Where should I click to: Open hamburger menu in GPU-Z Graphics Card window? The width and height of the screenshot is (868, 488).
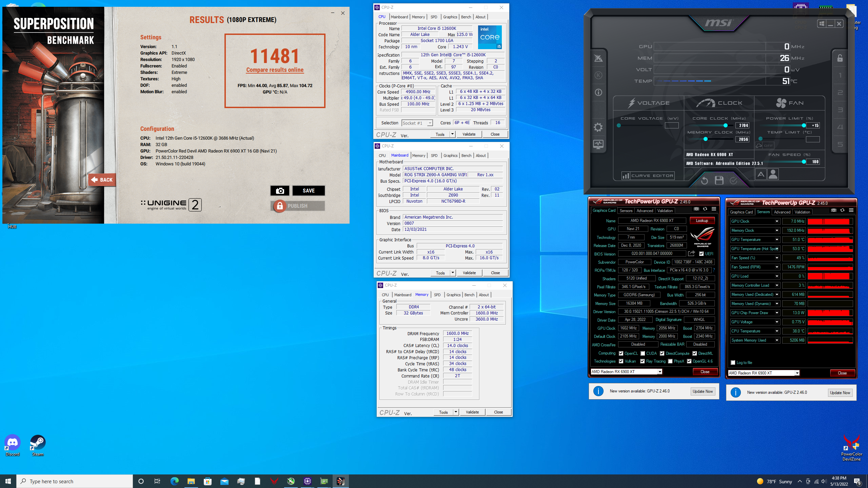(x=714, y=209)
